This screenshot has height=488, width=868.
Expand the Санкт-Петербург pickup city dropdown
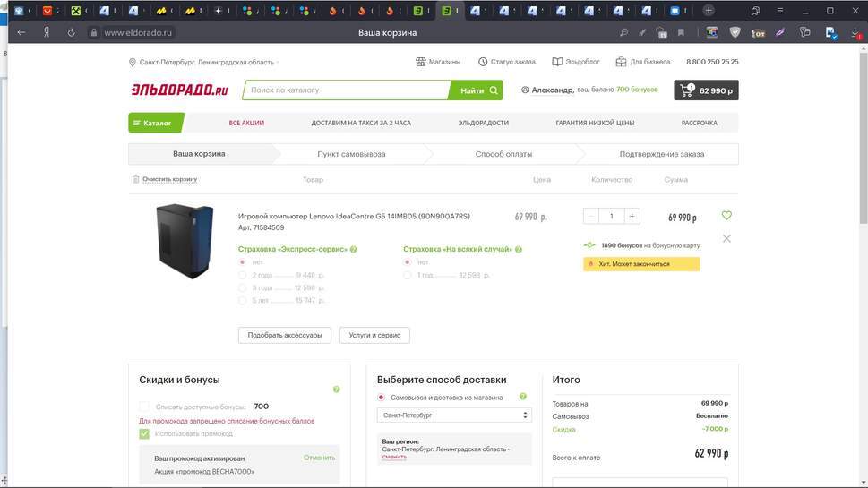(454, 415)
